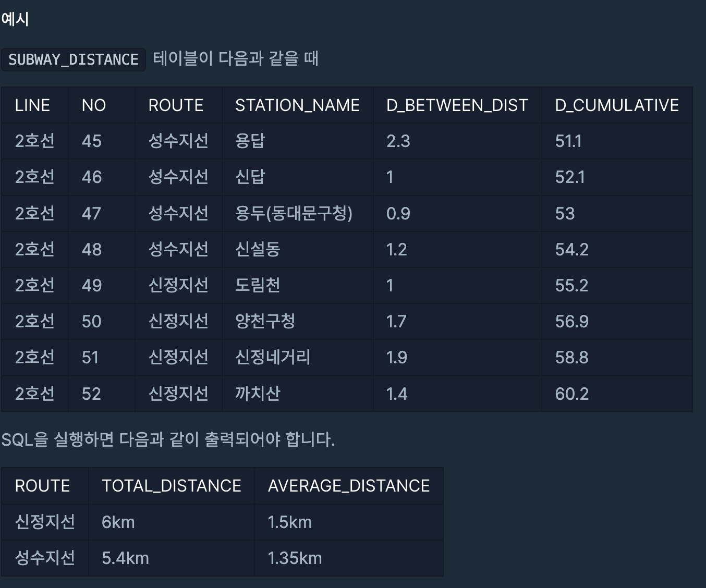Select the 신정네거리 station cell
This screenshot has height=588, width=706.
point(298,358)
